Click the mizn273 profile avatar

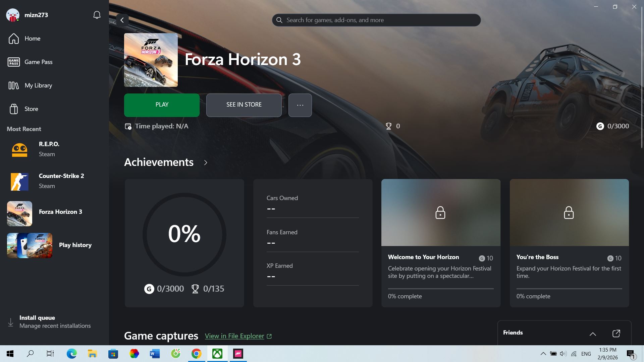pyautogui.click(x=13, y=15)
